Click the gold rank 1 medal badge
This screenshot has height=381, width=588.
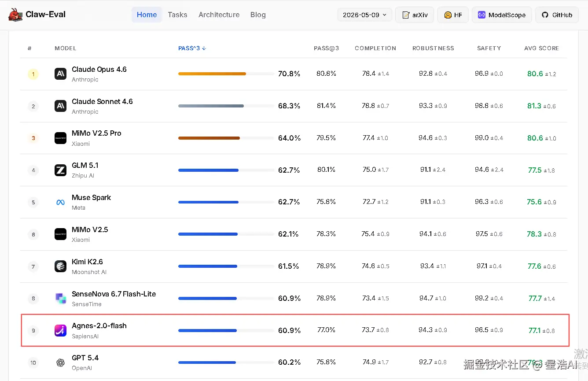point(33,74)
